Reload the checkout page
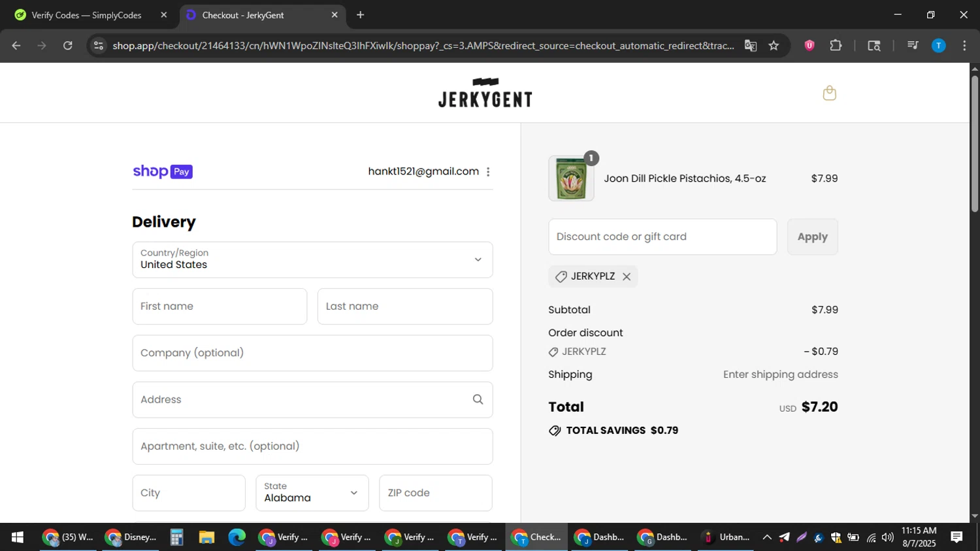 click(67, 45)
